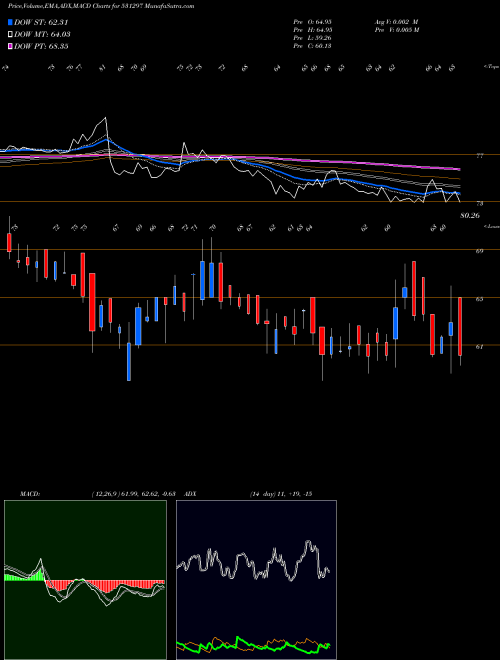Image resolution: width=500 pixels, height=660 pixels.
Task: Click the Tops label at right edge
Action: 491,67
